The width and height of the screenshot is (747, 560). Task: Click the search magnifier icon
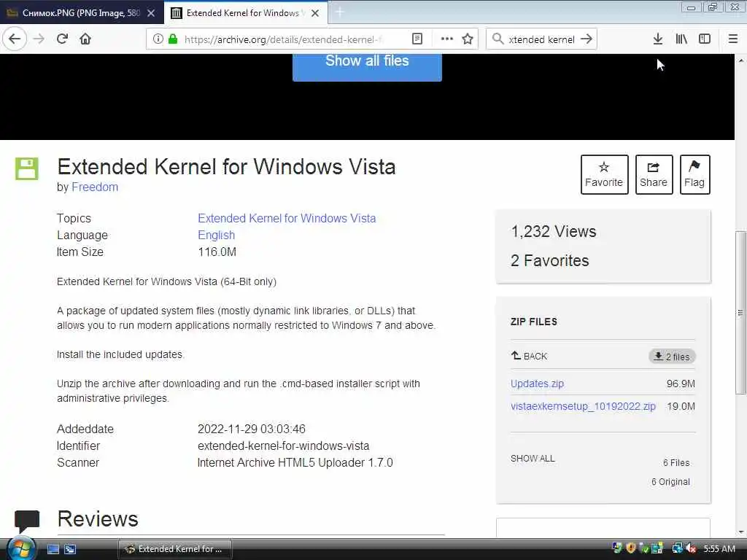[498, 39]
